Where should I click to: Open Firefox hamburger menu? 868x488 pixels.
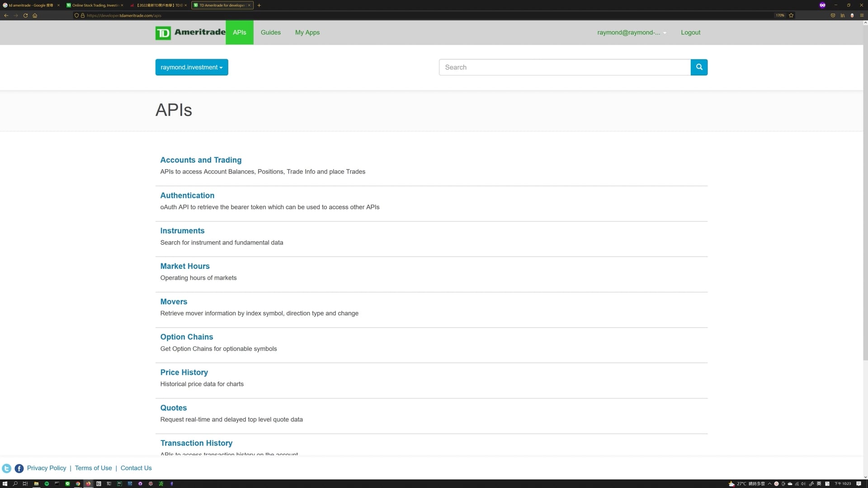coord(862,15)
